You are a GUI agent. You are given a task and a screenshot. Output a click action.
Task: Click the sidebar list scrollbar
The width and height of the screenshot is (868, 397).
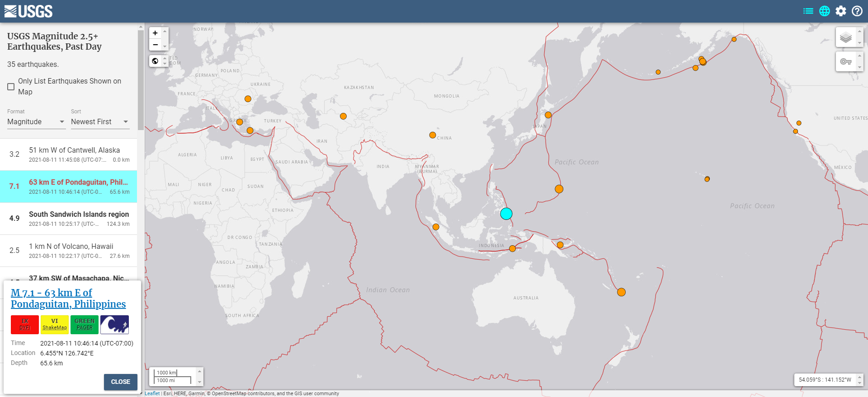pyautogui.click(x=141, y=80)
